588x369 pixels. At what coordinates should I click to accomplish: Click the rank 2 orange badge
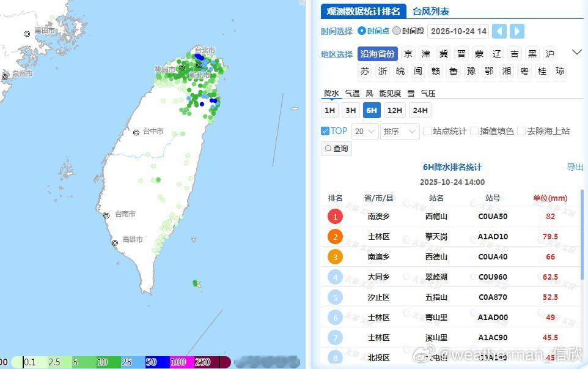click(335, 237)
